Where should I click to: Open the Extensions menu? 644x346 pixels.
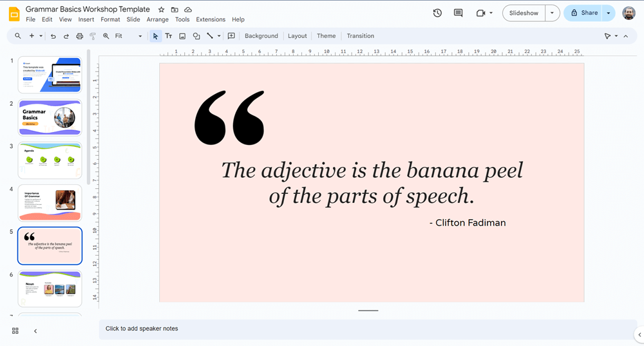click(x=211, y=20)
